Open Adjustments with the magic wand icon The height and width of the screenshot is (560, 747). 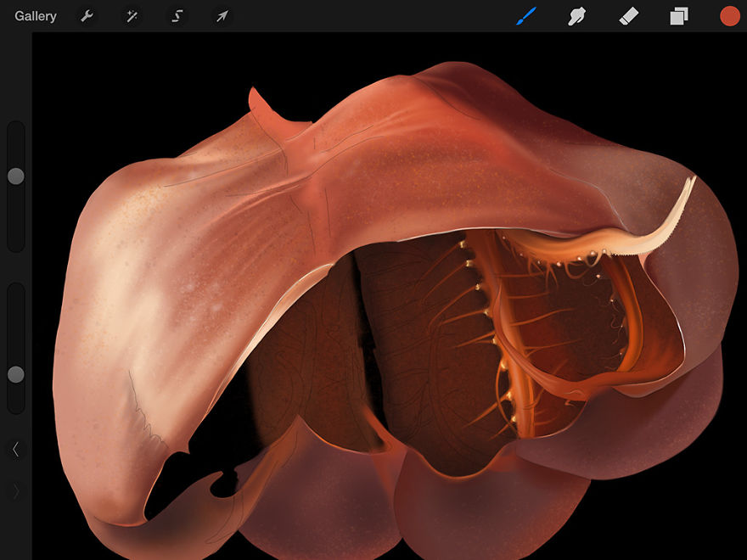point(132,15)
